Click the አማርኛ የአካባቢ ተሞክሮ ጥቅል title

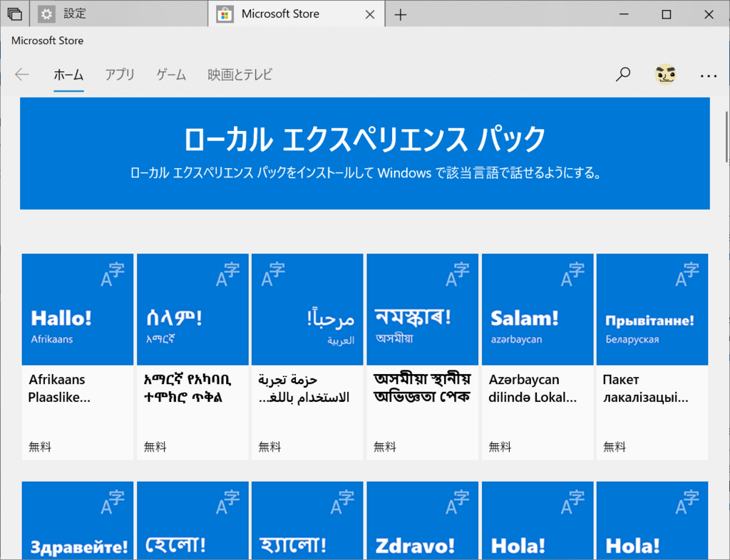[187, 388]
